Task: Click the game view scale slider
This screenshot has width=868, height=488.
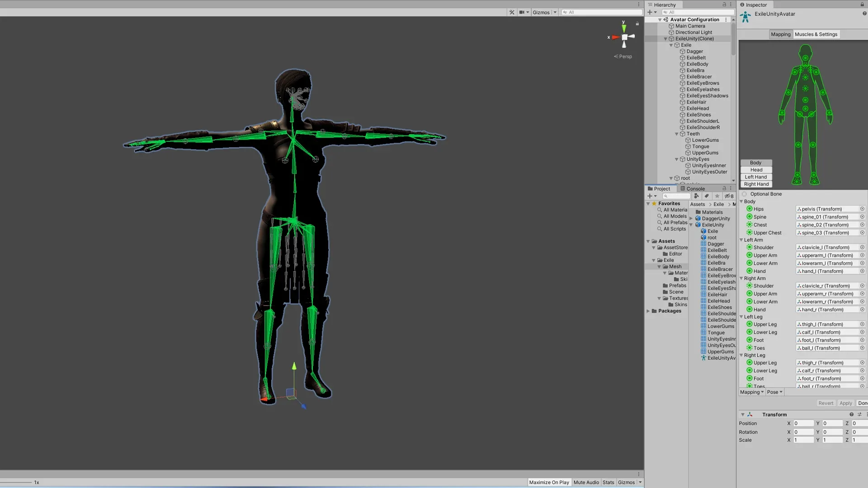Action: (x=16, y=482)
